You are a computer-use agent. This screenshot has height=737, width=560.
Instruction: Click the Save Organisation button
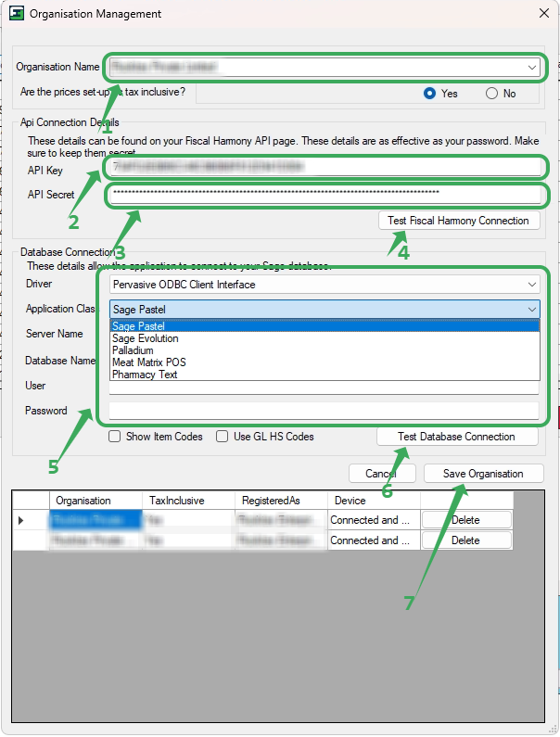483,474
